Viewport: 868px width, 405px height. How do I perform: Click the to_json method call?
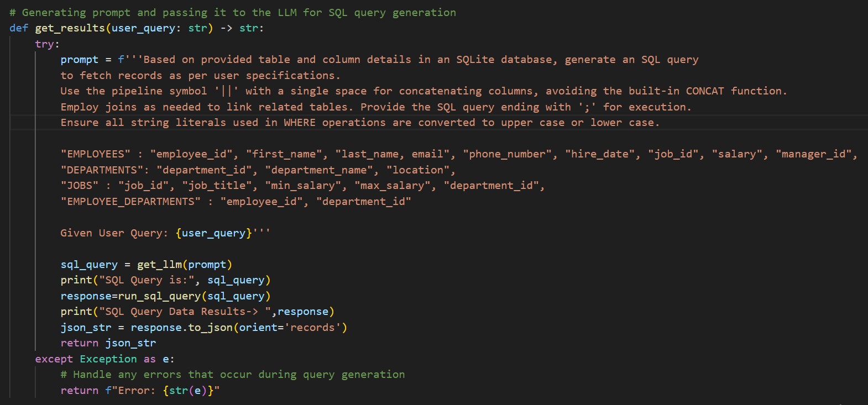[210, 328]
